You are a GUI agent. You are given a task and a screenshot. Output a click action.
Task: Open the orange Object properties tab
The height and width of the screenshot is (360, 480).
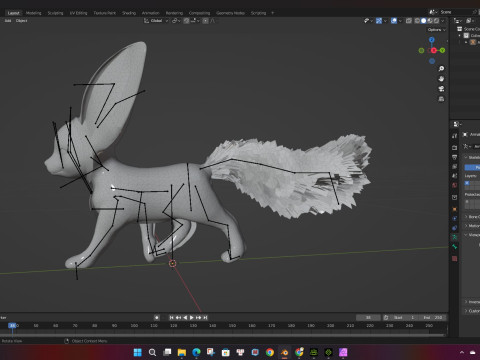click(x=455, y=209)
